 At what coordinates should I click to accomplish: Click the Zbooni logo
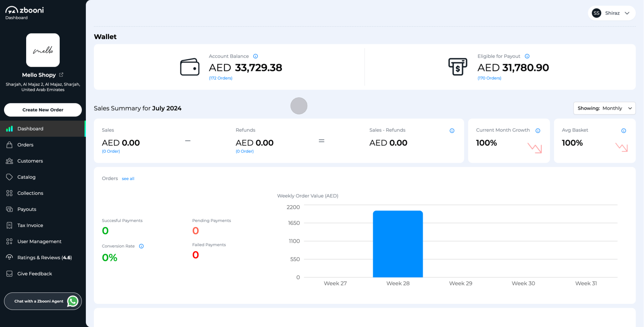tap(24, 10)
